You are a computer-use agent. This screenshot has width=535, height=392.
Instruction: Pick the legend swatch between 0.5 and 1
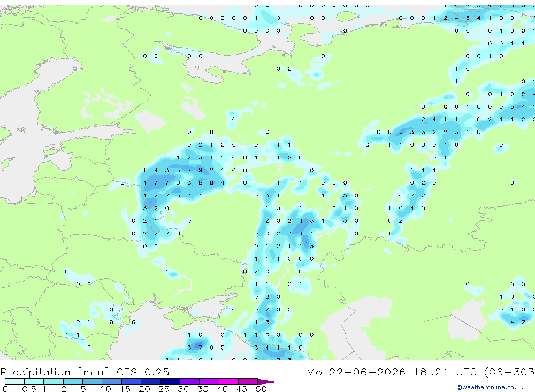pyautogui.click(x=34, y=381)
